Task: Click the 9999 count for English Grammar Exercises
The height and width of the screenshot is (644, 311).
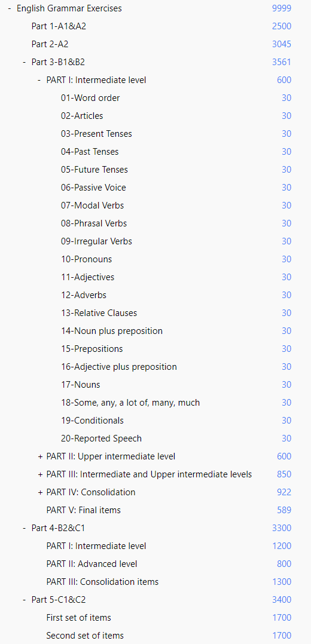Action: click(x=282, y=8)
